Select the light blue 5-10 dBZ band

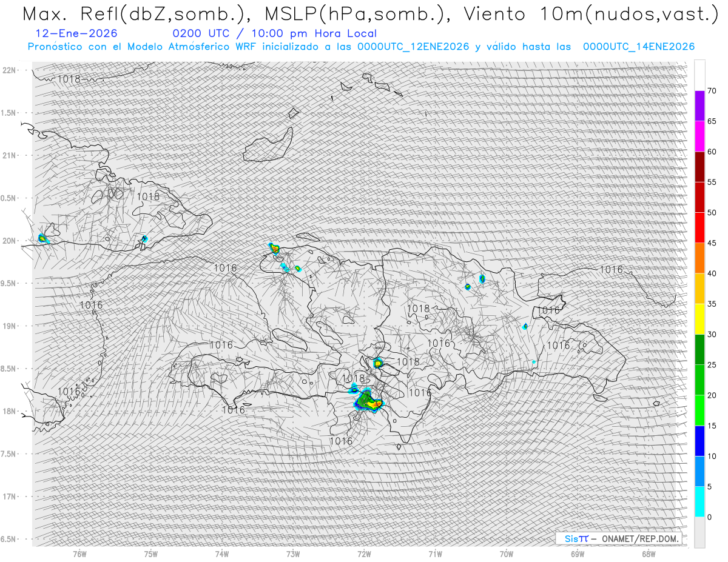coord(699,471)
